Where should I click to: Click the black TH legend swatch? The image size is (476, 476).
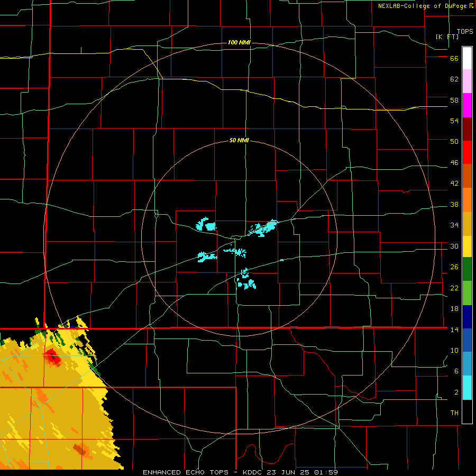(x=467, y=411)
